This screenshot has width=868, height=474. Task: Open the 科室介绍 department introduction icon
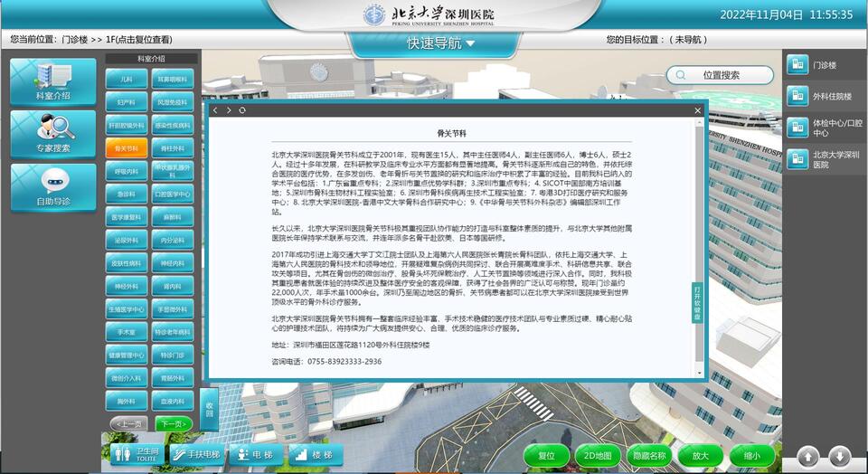tap(52, 81)
